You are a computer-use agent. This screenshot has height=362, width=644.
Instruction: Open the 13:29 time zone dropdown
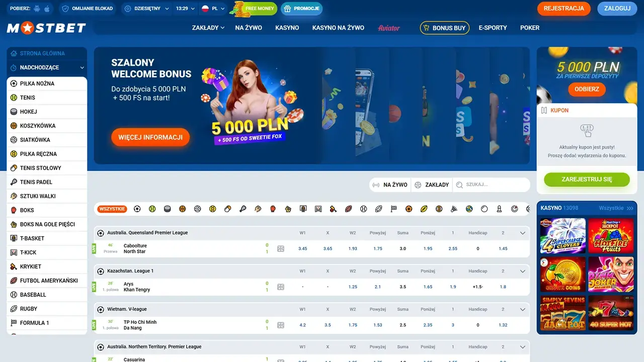tap(185, 9)
